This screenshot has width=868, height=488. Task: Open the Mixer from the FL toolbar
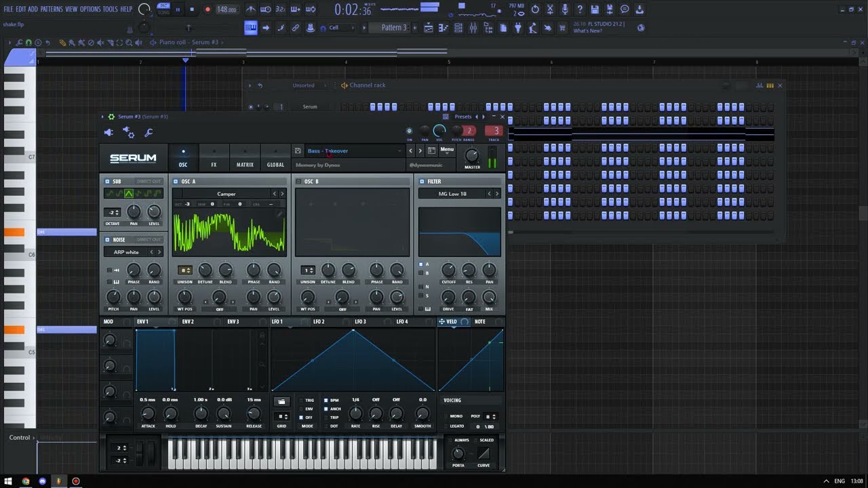(x=473, y=28)
